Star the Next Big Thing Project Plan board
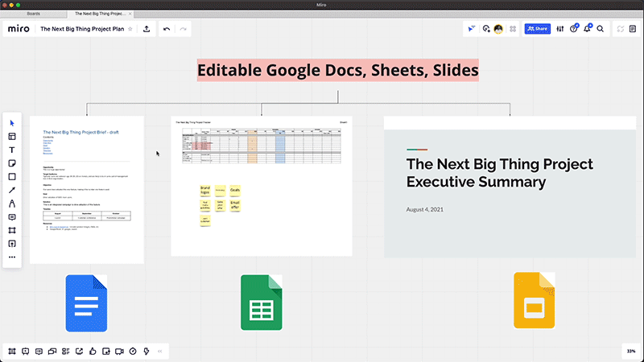Image resolution: width=644 pixels, height=362 pixels. point(130,29)
